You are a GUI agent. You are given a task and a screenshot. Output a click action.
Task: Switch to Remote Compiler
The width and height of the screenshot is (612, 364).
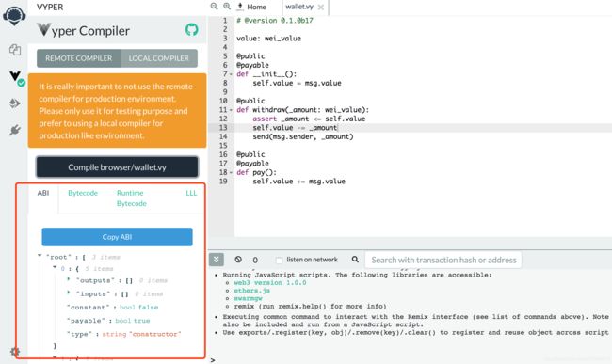(x=78, y=58)
